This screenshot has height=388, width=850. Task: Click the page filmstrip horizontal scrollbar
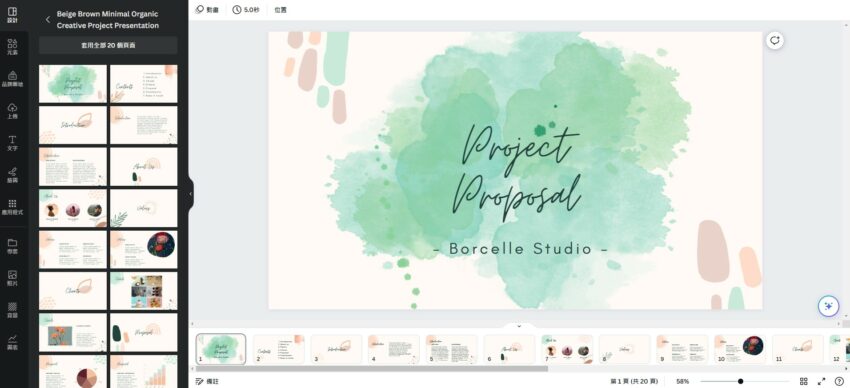click(371, 368)
